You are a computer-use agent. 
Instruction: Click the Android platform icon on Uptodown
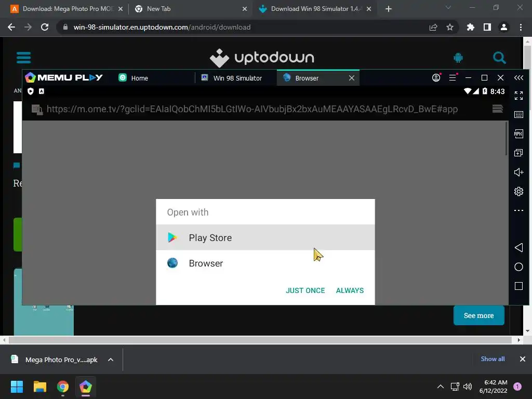(x=458, y=58)
